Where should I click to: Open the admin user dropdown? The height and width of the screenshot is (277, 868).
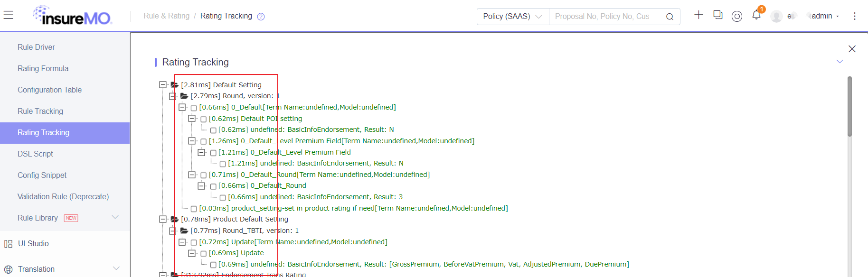point(825,16)
